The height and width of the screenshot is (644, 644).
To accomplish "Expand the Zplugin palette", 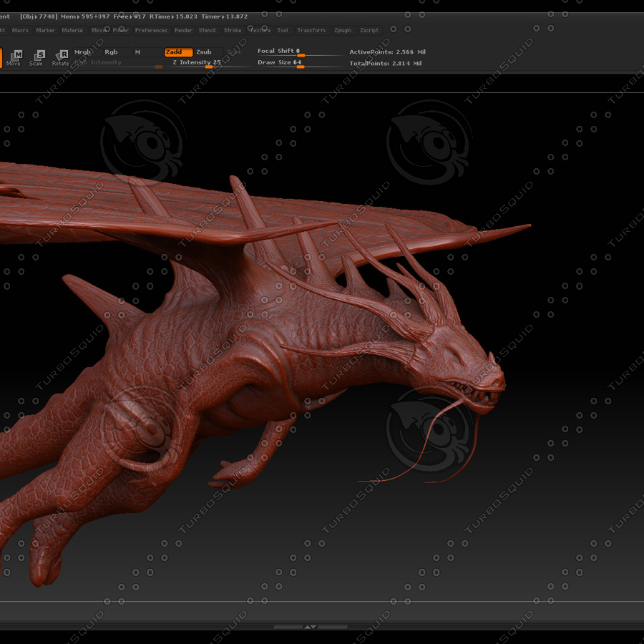I will (343, 30).
